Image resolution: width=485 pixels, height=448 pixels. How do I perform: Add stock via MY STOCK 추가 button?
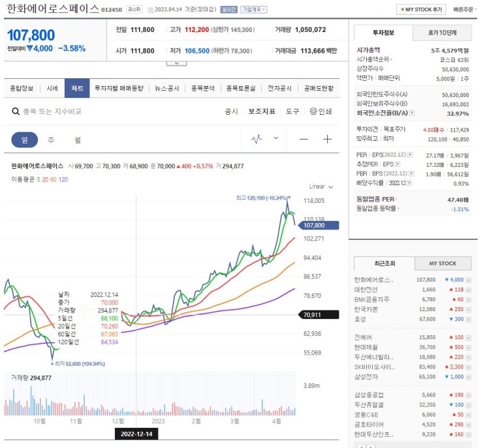(421, 10)
